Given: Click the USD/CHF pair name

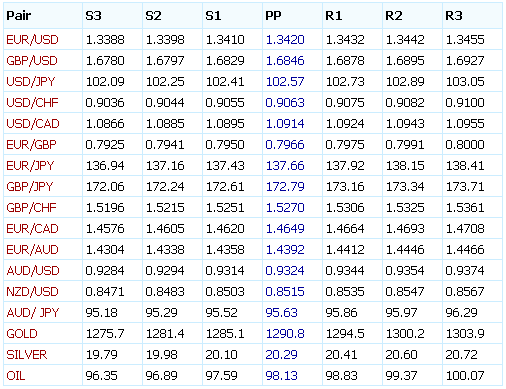Looking at the screenshot, I should [32, 103].
